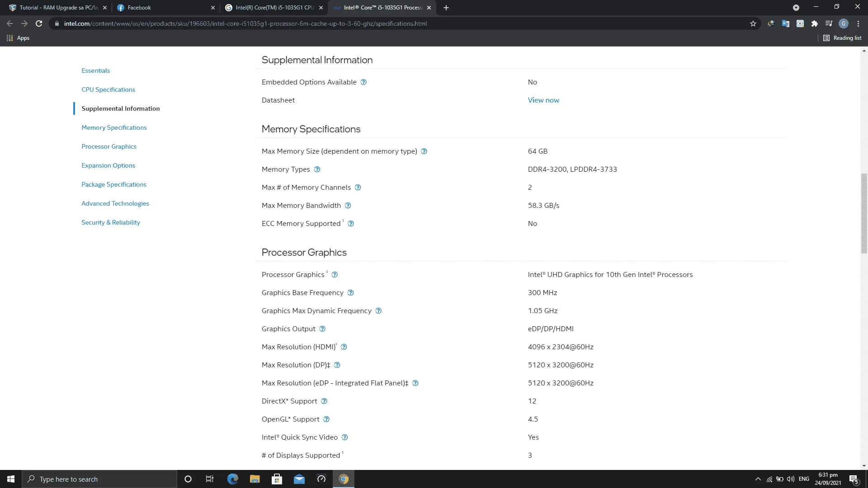The image size is (868, 488).
Task: Open the Datasheet View now link
Action: [x=543, y=100]
